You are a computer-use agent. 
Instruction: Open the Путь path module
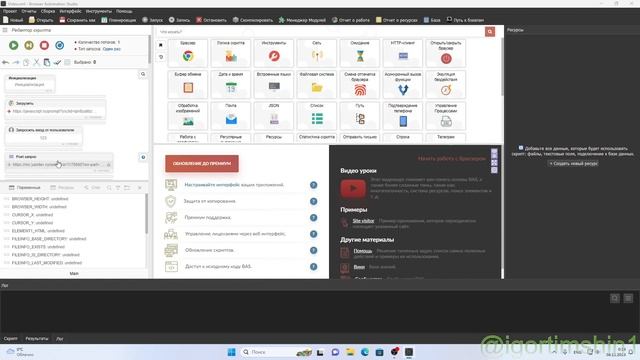click(360, 116)
